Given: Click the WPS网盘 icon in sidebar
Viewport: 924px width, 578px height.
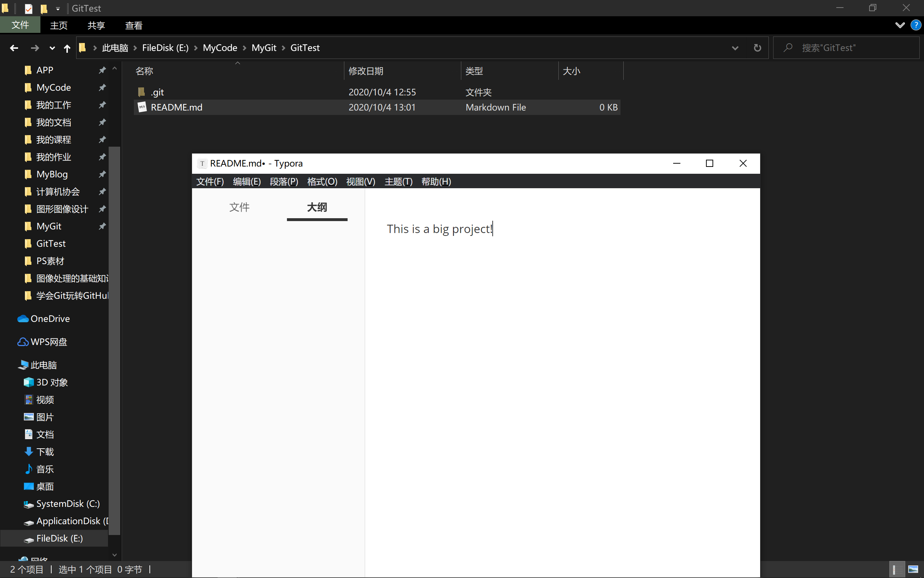Looking at the screenshot, I should click(x=23, y=342).
